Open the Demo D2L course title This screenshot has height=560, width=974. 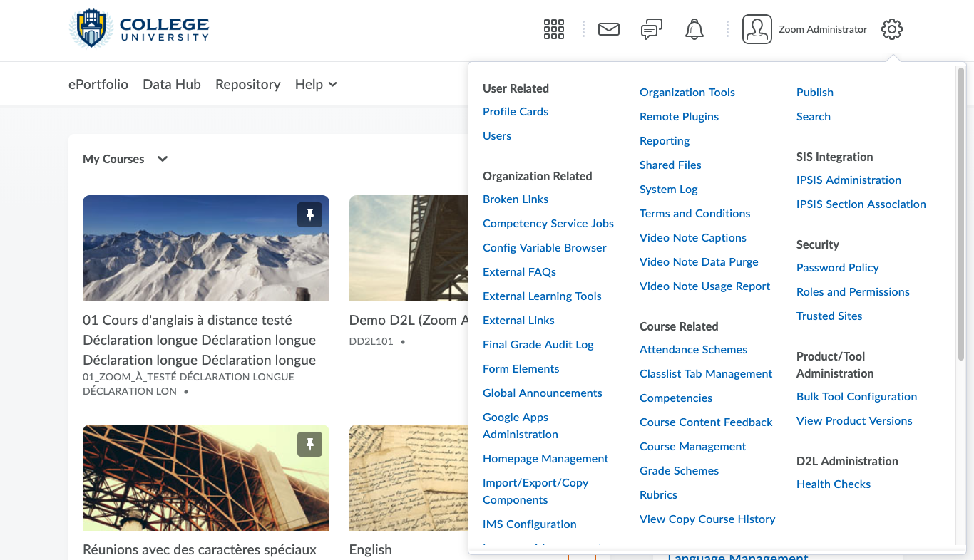coord(409,321)
